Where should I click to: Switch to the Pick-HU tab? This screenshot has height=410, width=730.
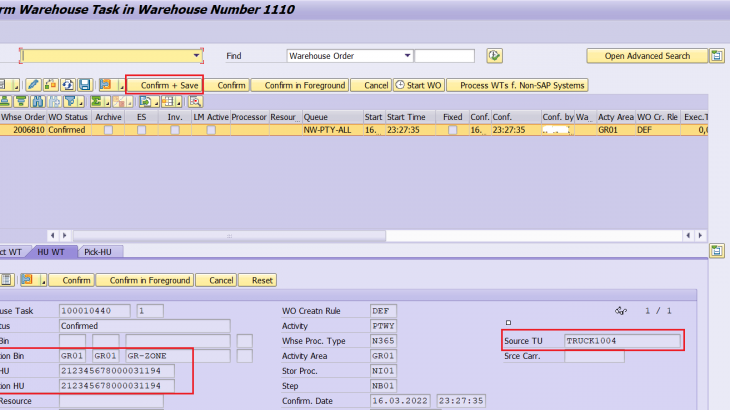coord(98,252)
